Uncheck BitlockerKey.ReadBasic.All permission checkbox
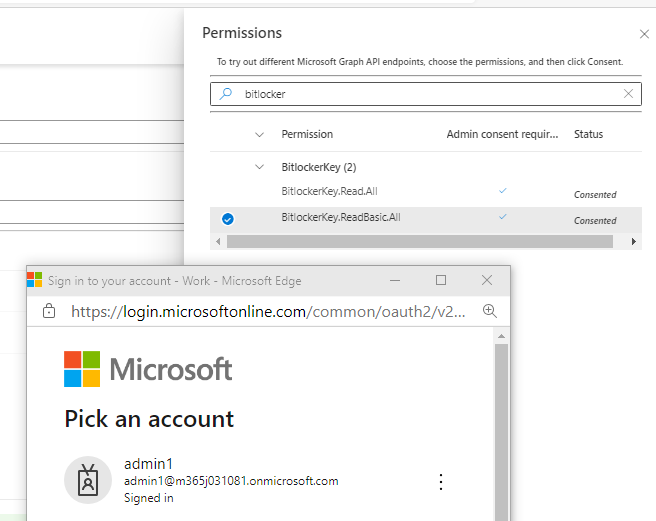 (x=227, y=218)
